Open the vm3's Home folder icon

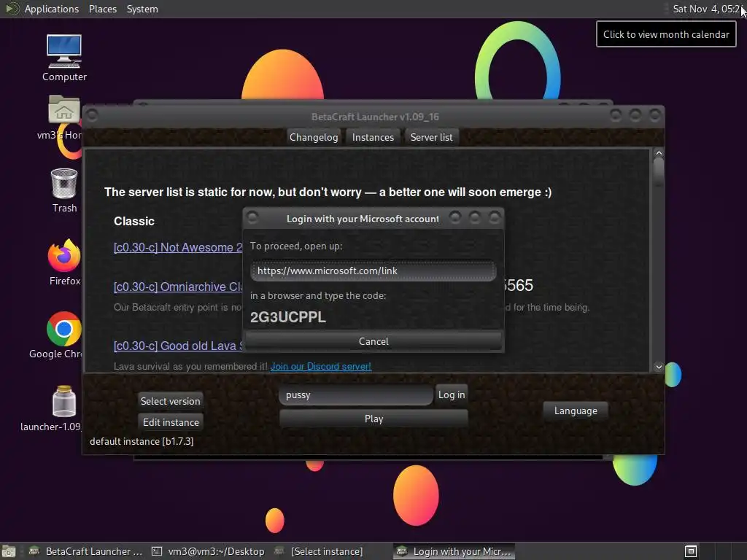[63, 117]
